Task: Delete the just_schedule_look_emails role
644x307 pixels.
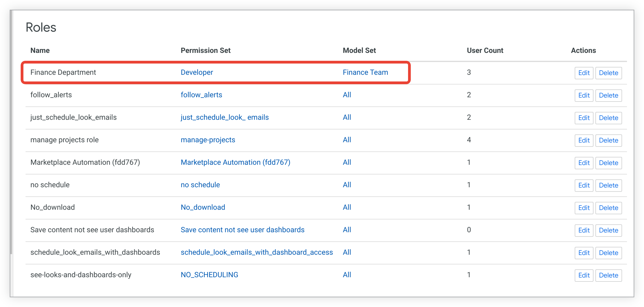Action: tap(608, 118)
